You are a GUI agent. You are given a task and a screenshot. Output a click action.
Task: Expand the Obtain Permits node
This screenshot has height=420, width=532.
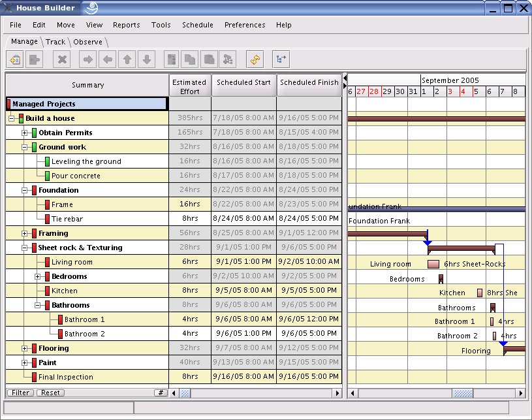point(24,133)
